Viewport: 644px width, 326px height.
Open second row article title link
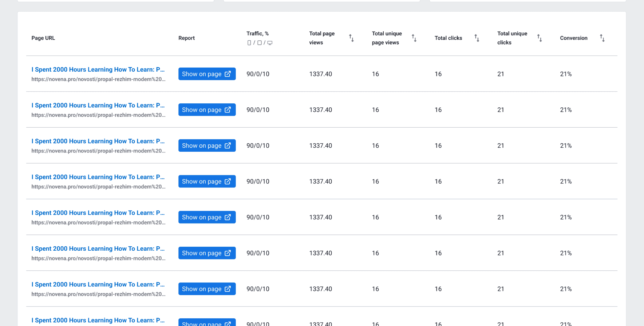[98, 106]
